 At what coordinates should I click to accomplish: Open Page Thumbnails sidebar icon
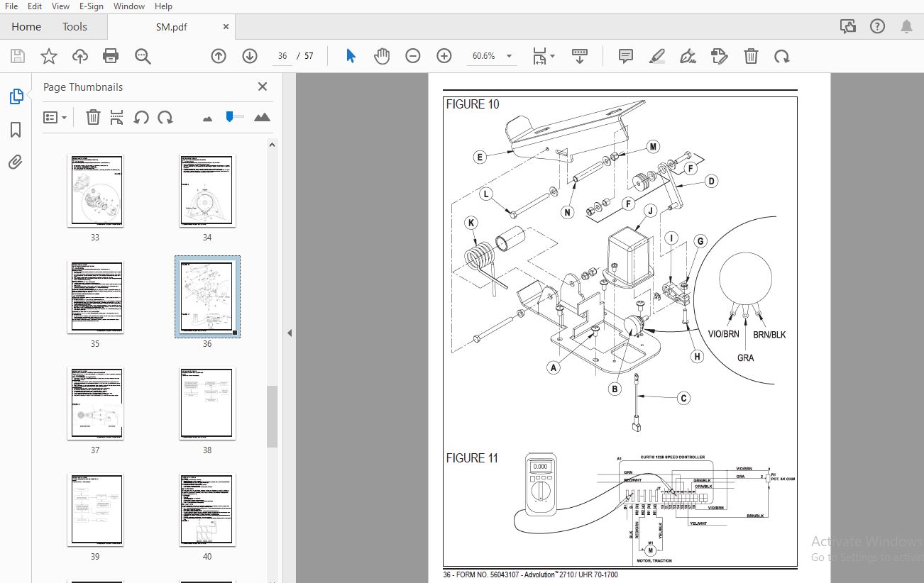click(16, 96)
